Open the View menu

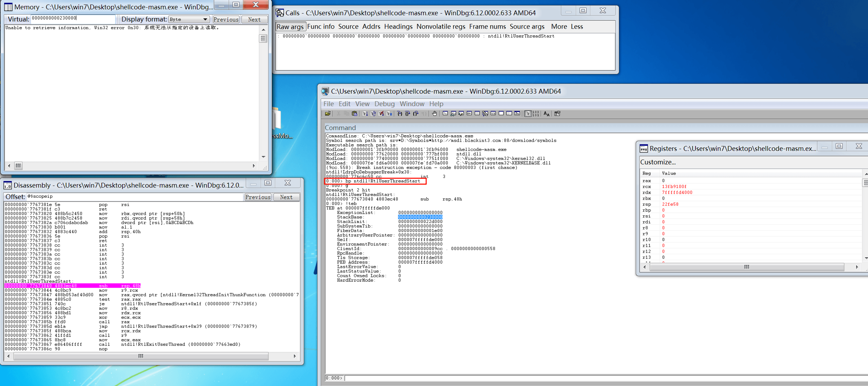click(362, 104)
